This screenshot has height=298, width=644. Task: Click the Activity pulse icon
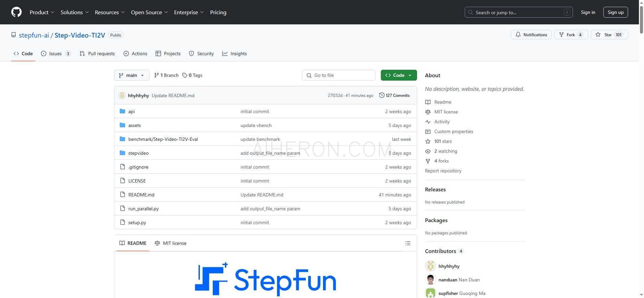(x=428, y=122)
